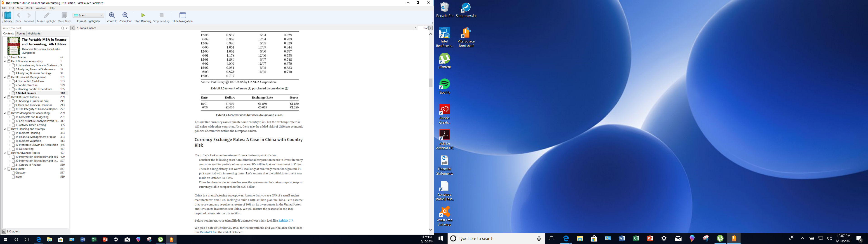
Task: Collapse Part V Planning and Strategy
Action: click(5, 129)
